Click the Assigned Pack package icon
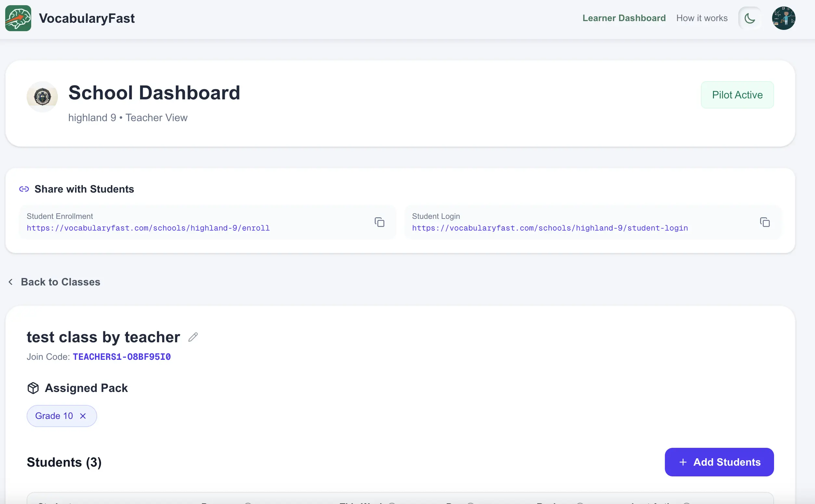The height and width of the screenshot is (504, 815). pyautogui.click(x=33, y=388)
